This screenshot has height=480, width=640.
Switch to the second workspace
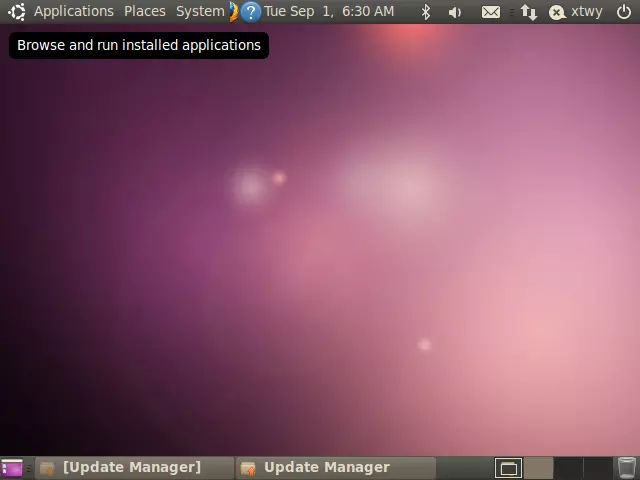538,468
